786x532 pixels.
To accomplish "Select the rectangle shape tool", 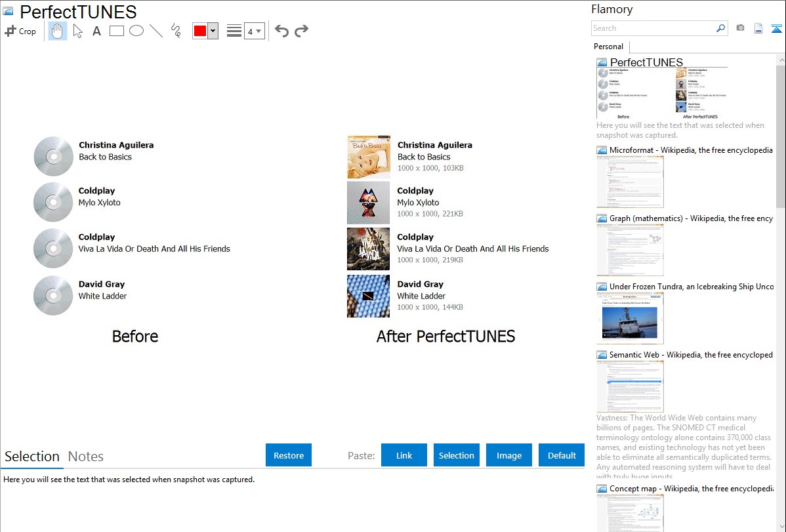I will pos(116,31).
